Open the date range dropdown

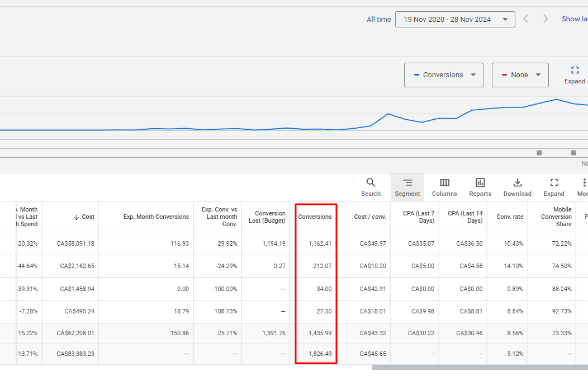(x=455, y=19)
